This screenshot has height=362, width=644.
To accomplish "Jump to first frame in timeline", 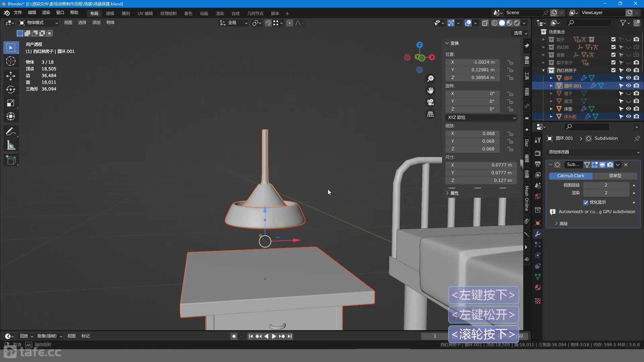I will point(251,336).
